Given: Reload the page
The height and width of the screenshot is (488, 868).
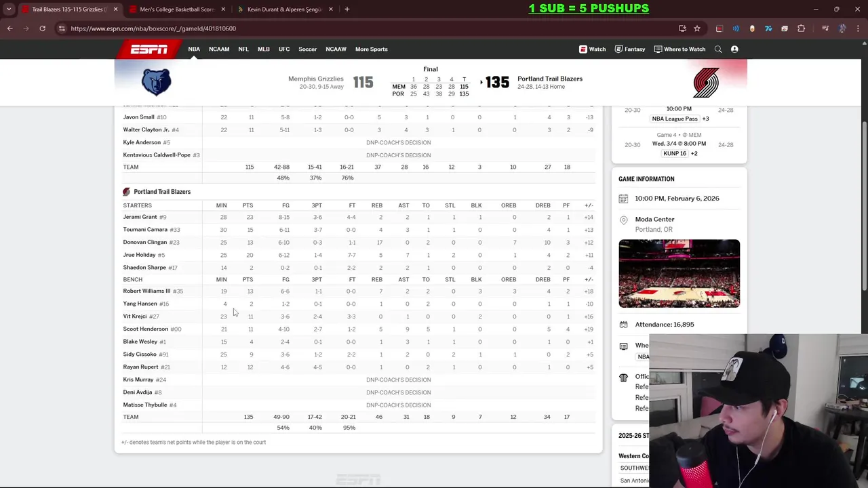Looking at the screenshot, I should point(42,28).
